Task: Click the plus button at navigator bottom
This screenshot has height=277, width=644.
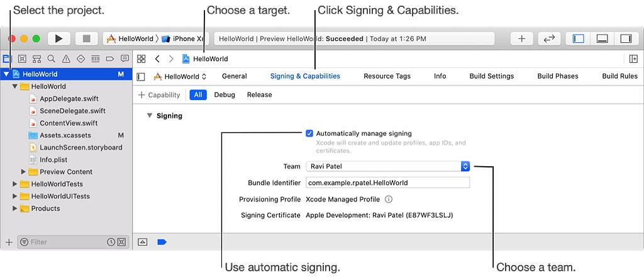Action: coord(9,242)
